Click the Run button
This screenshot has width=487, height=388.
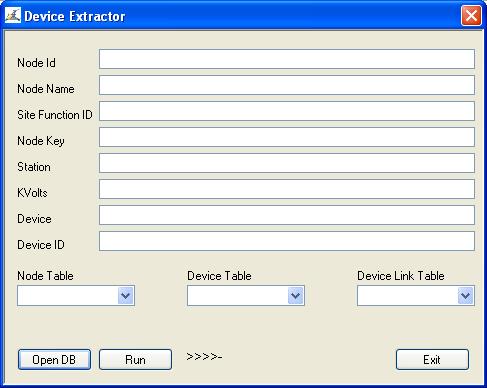(135, 359)
